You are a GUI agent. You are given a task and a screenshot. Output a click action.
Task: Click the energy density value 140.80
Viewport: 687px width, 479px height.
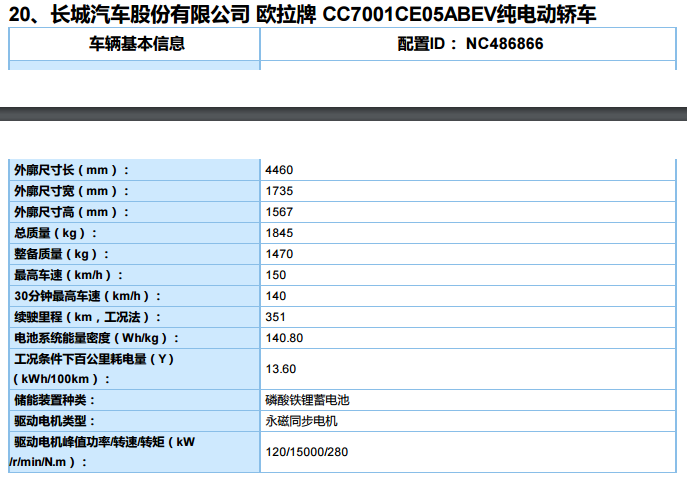(284, 338)
